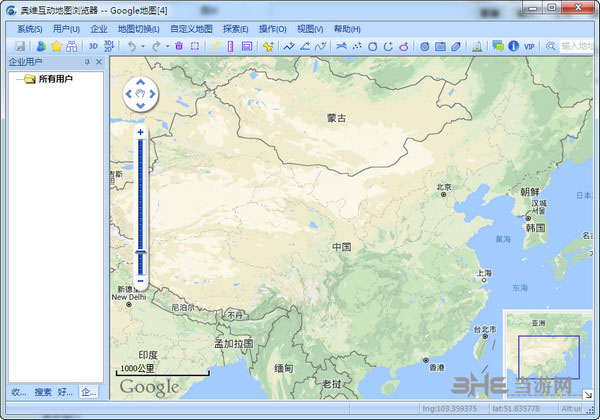Pan map right with navigation arrow

click(152, 94)
